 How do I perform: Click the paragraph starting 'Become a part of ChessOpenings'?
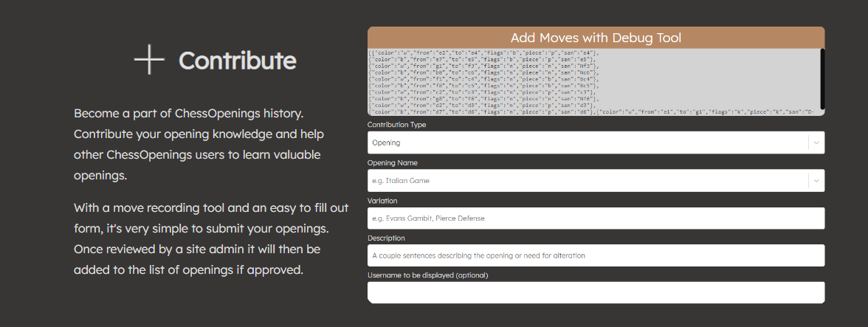(x=199, y=145)
